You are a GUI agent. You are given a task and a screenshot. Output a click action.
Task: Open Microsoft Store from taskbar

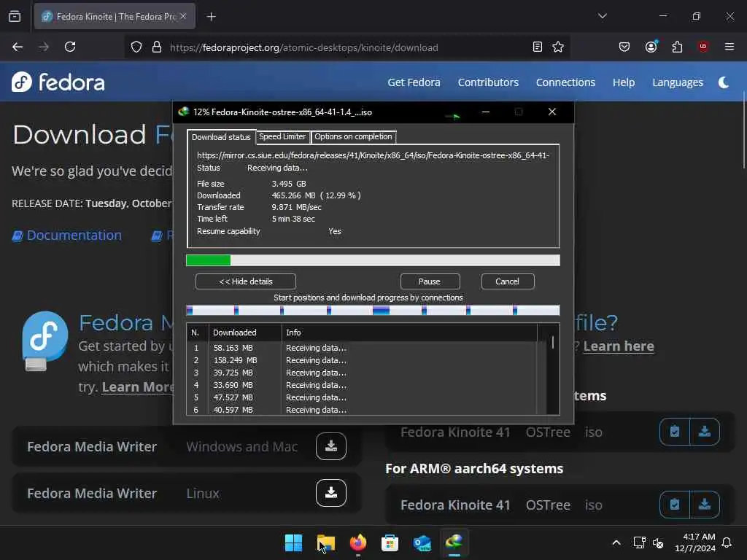390,542
